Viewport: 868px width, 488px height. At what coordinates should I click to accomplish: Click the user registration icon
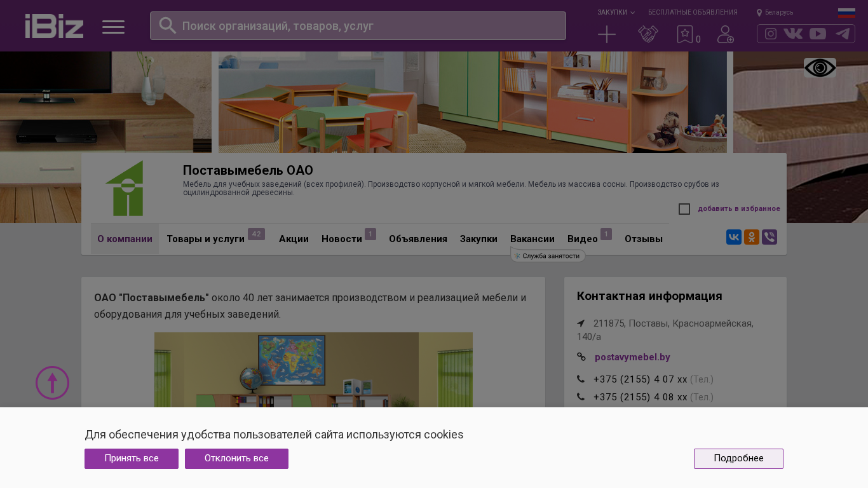tap(725, 34)
